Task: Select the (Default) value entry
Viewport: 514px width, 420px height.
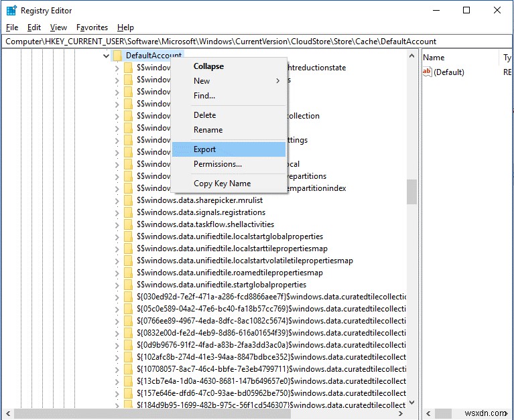Action: (x=449, y=72)
